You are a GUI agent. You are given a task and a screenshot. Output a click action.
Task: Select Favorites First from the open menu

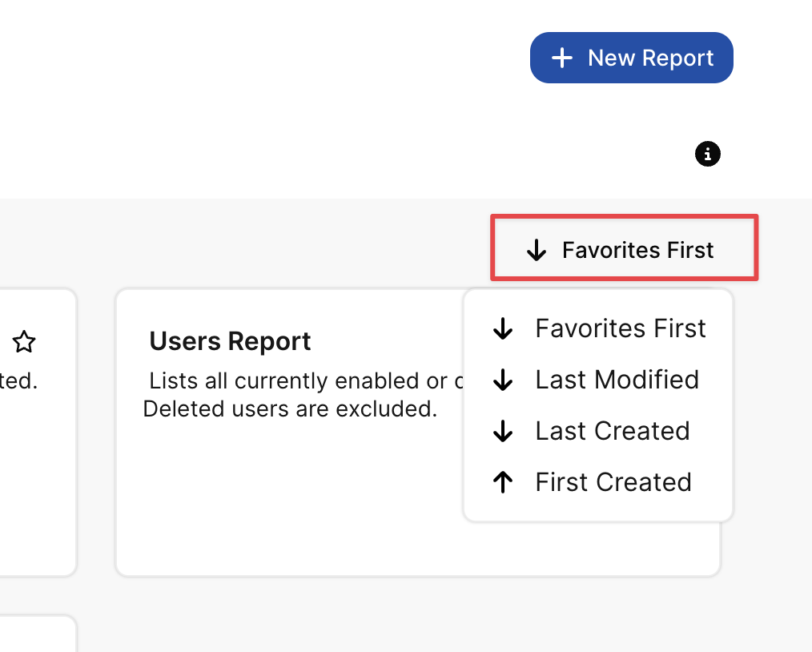click(x=620, y=328)
